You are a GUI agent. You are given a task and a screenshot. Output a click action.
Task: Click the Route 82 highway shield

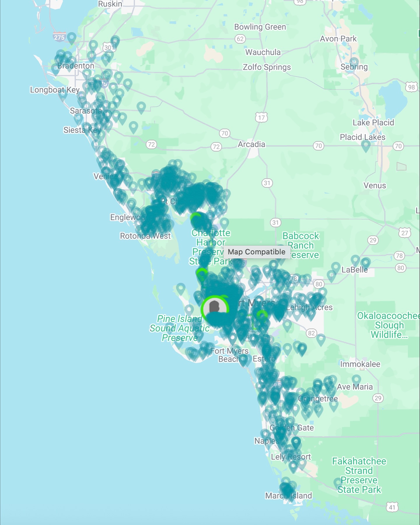point(311,333)
